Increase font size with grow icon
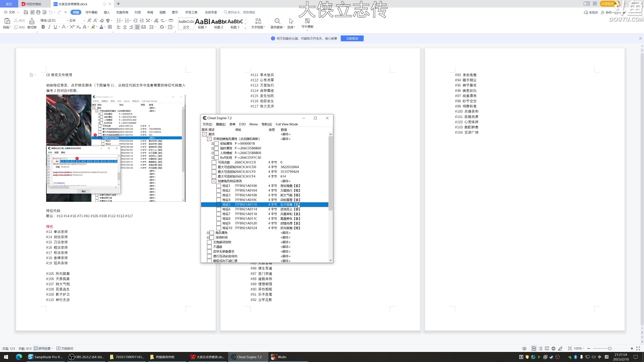Image resolution: width=644 pixels, height=362 pixels. 89,20
